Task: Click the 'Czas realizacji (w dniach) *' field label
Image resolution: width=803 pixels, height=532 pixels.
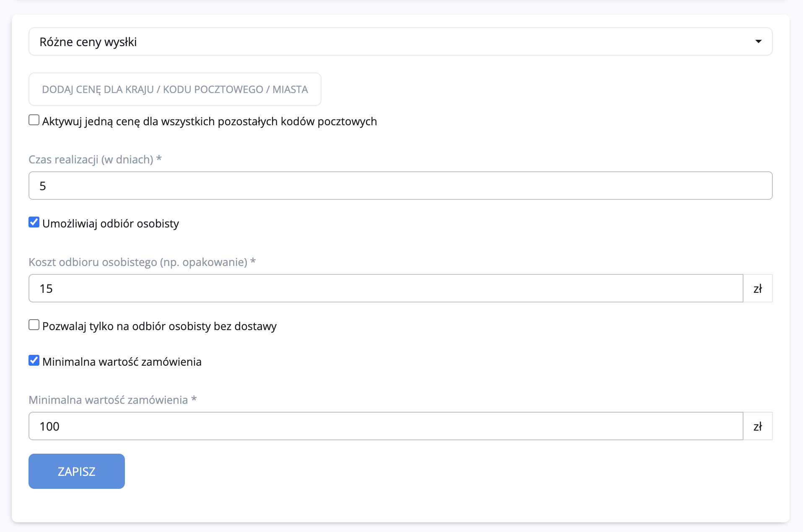Action: [x=95, y=160]
